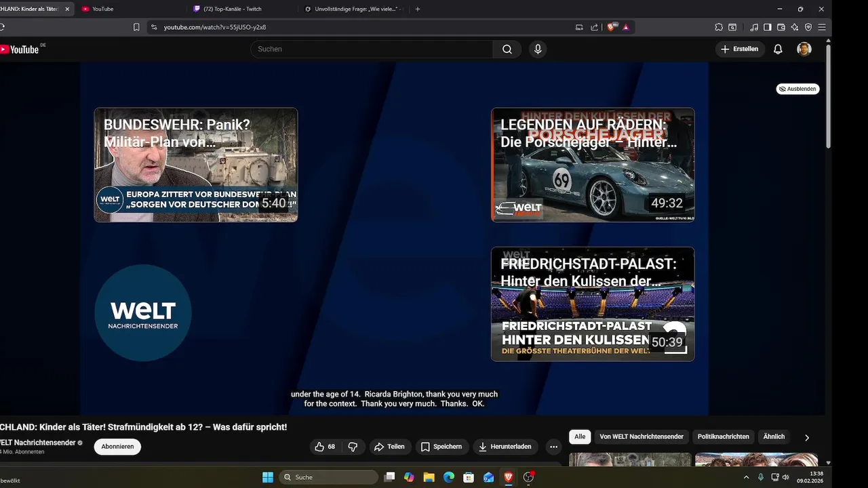The image size is (868, 488).
Task: Click the Teilen share button
Action: point(390,447)
